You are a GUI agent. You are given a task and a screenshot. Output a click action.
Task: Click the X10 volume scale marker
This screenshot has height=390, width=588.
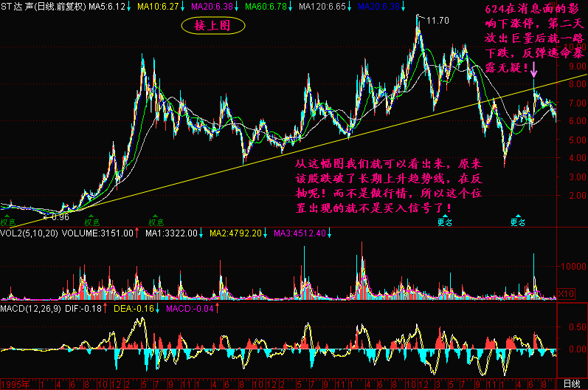(x=566, y=294)
